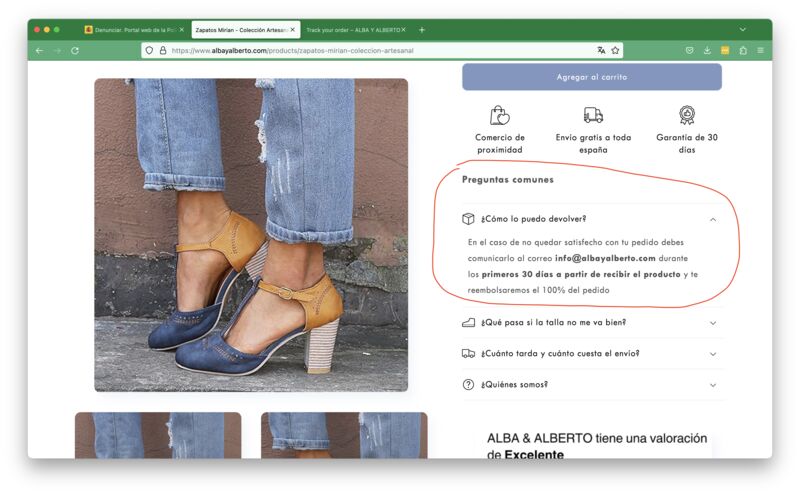Image resolution: width=800 pixels, height=495 pixels.
Task: Click the box icon beside ¿Cómo lo puedo devolver?
Action: pyautogui.click(x=468, y=219)
